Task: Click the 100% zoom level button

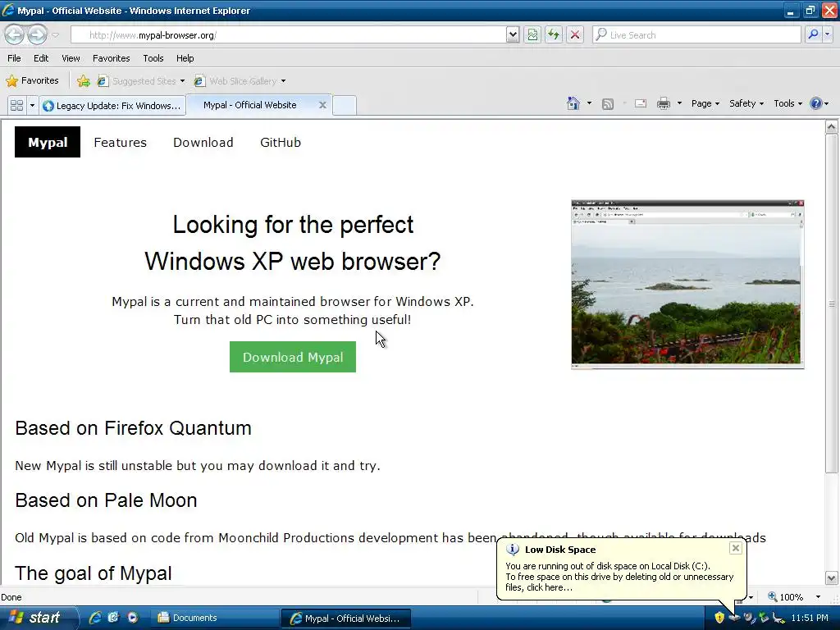Action: 786,597
